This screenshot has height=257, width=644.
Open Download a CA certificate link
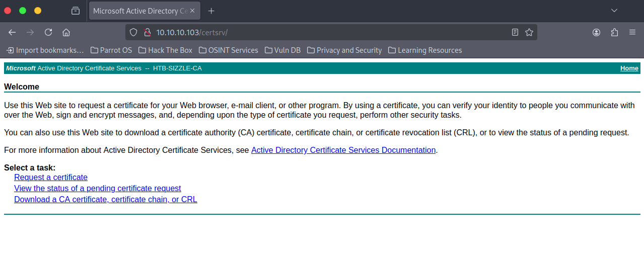pos(106,199)
